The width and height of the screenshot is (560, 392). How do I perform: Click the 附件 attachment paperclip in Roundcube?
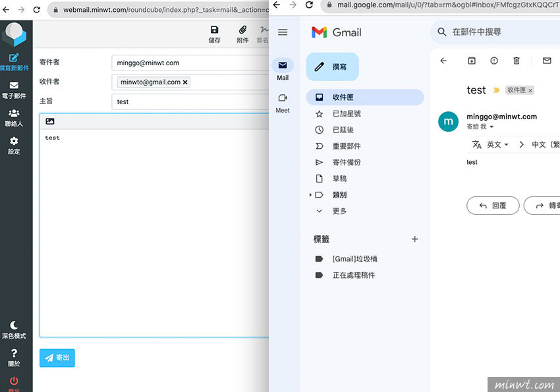coord(242,34)
